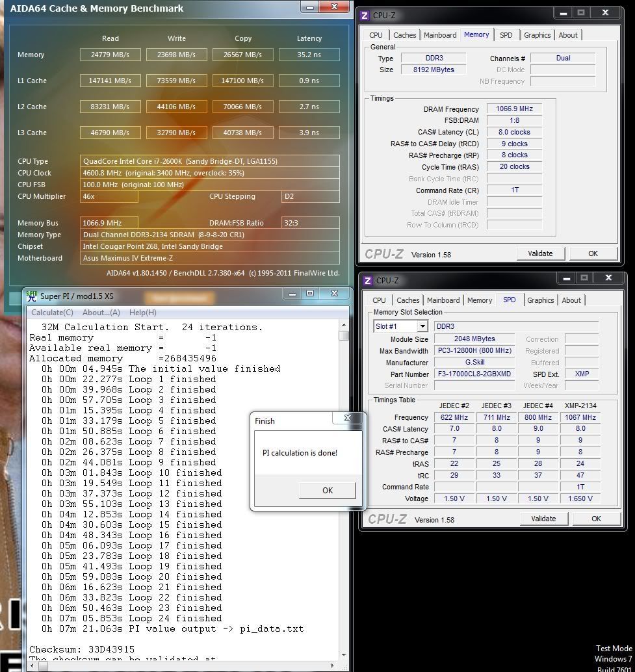This screenshot has height=672, width=635.
Task: Click OK in lower CPU-Z SPD window
Action: [x=597, y=519]
